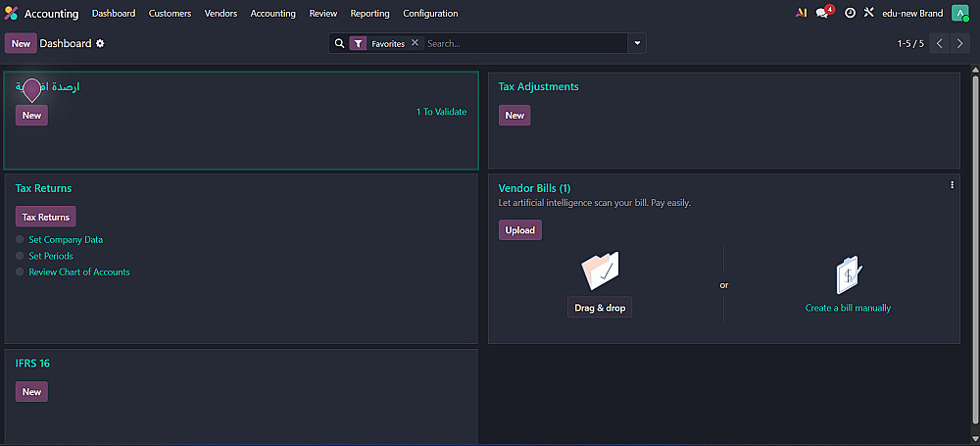Mark Review Chart of Accounts circle done
Image resolution: width=980 pixels, height=446 pixels.
[20, 273]
